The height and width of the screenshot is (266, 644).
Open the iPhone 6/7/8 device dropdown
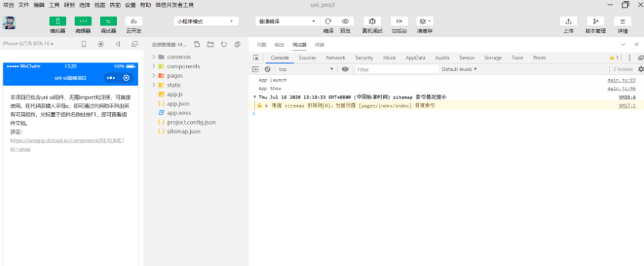click(28, 43)
